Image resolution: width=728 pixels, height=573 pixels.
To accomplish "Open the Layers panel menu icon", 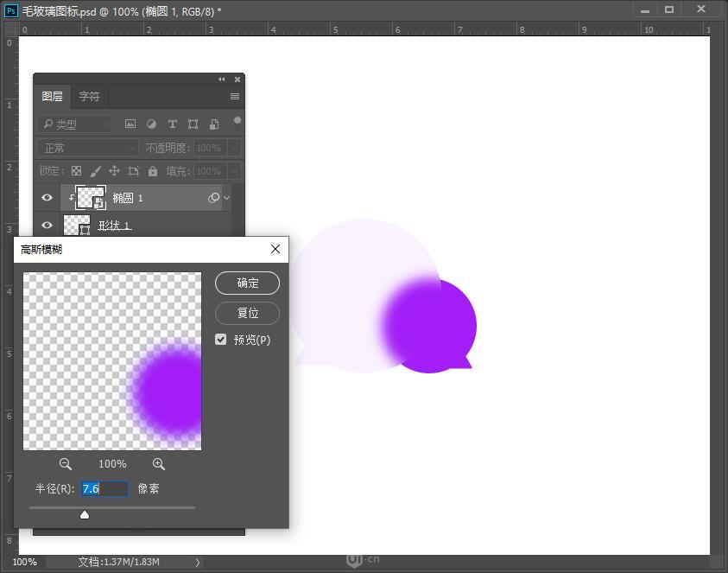I will pos(235,96).
